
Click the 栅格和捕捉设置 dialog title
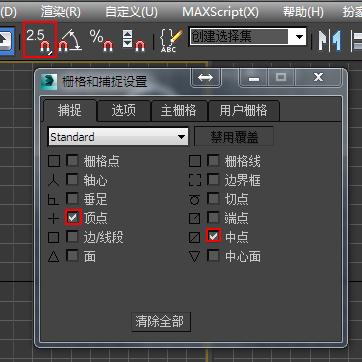104,82
